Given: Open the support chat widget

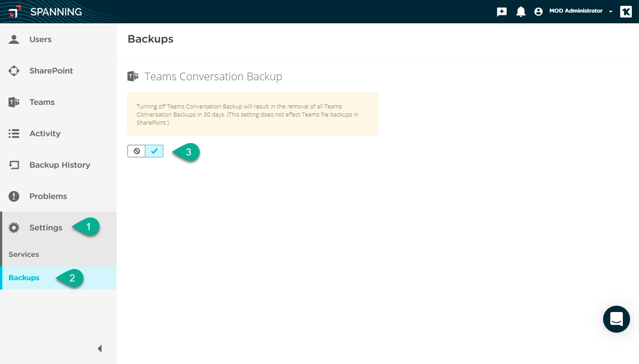Looking at the screenshot, I should (617, 319).
